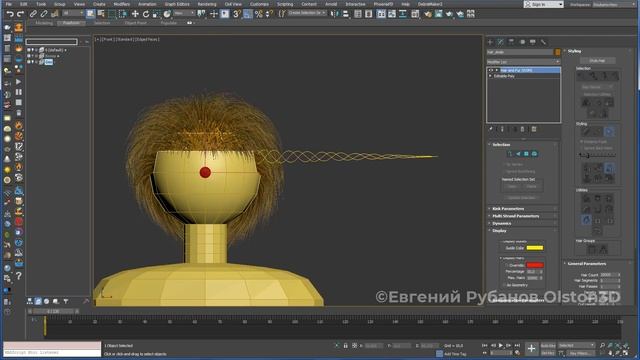Image resolution: width=640 pixels, height=360 pixels.
Task: Toggle the Percent Snap icon
Action: 258,14
